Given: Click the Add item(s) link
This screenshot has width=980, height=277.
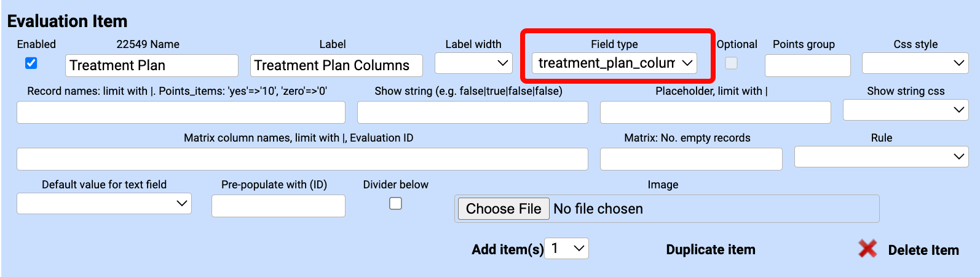Looking at the screenshot, I should [507, 249].
